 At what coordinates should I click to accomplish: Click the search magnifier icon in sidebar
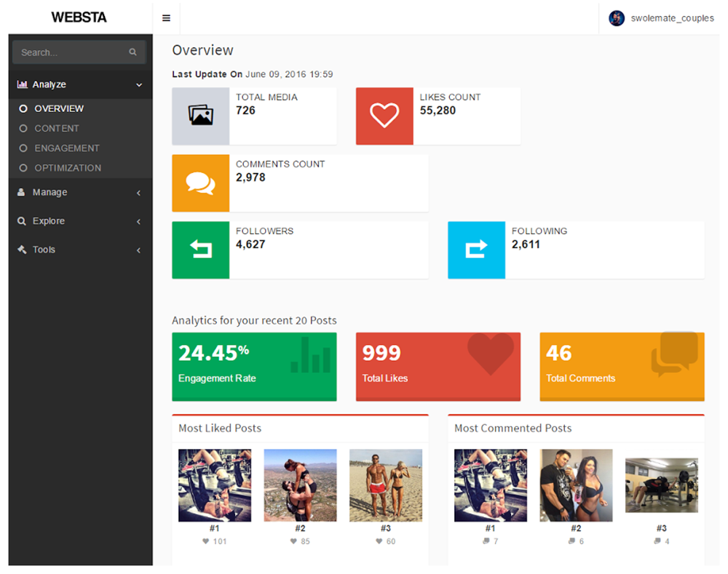[x=132, y=52]
